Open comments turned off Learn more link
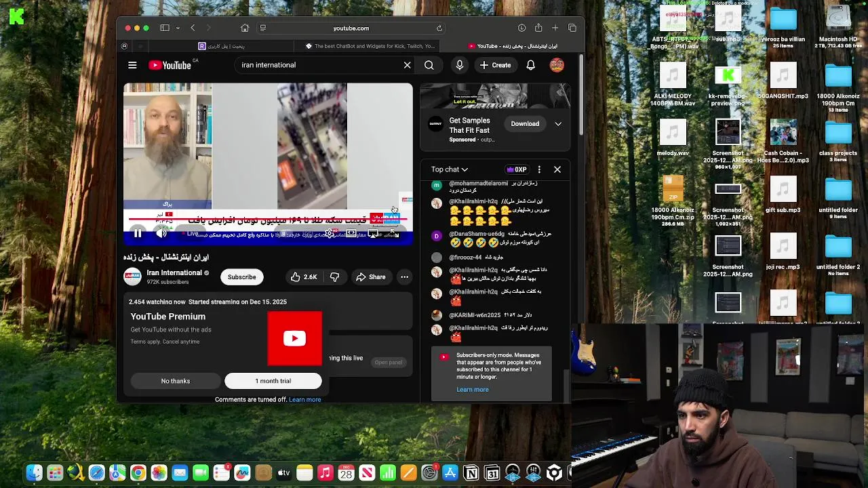 click(305, 400)
